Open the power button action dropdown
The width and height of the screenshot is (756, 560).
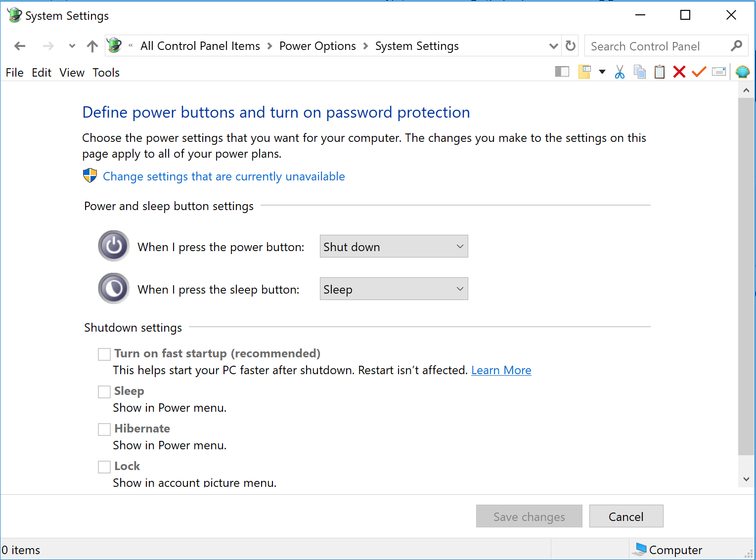coord(394,247)
